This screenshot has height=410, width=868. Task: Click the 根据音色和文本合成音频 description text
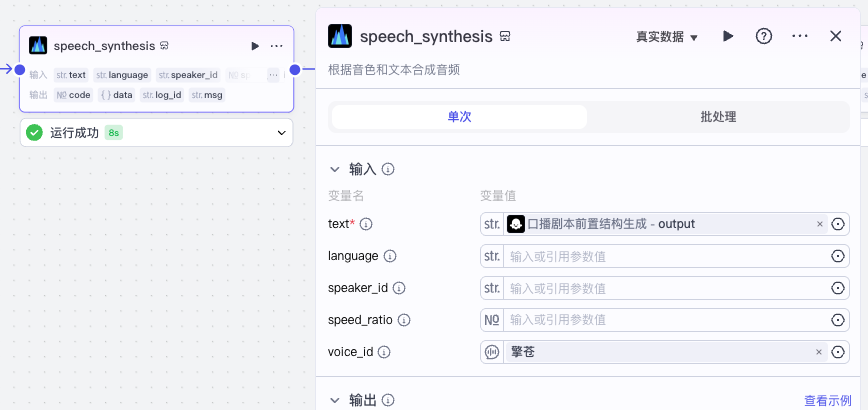394,70
